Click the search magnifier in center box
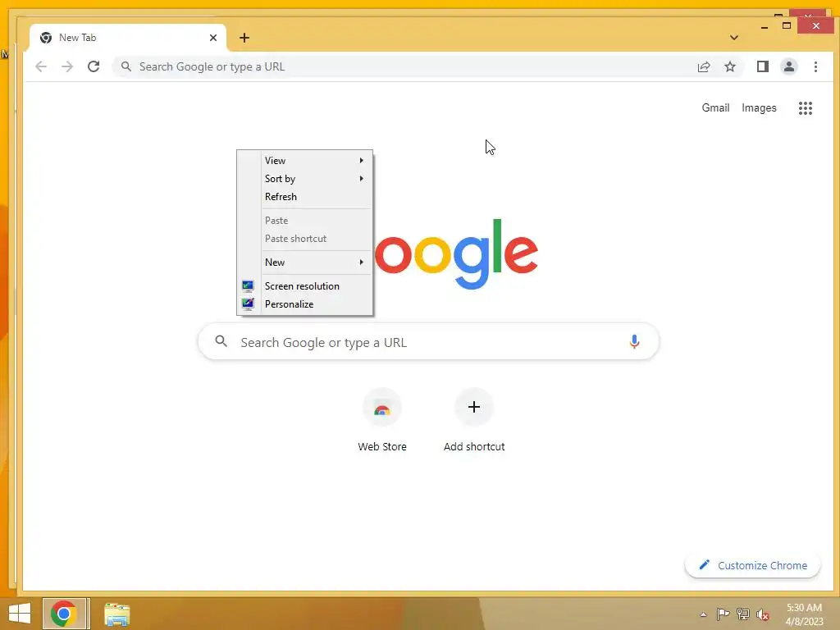Image resolution: width=840 pixels, height=630 pixels. click(x=221, y=340)
